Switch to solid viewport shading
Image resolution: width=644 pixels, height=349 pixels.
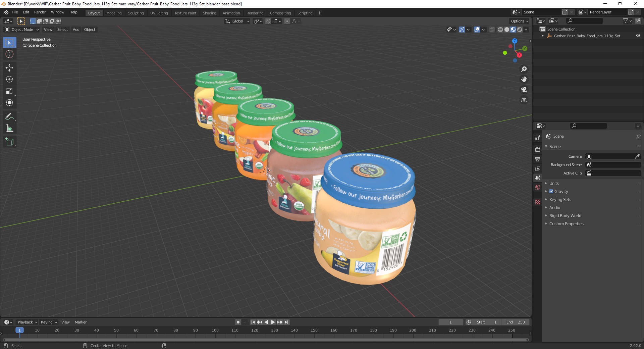pos(507,30)
